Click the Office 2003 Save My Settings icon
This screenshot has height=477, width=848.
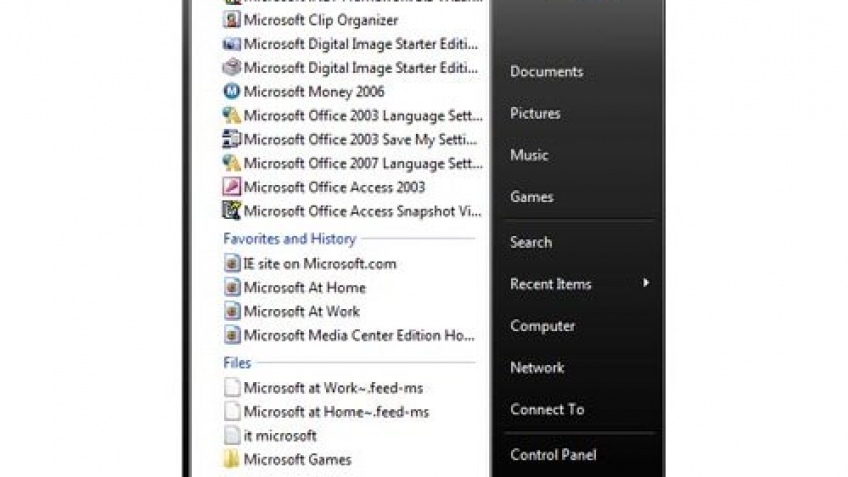(231, 139)
